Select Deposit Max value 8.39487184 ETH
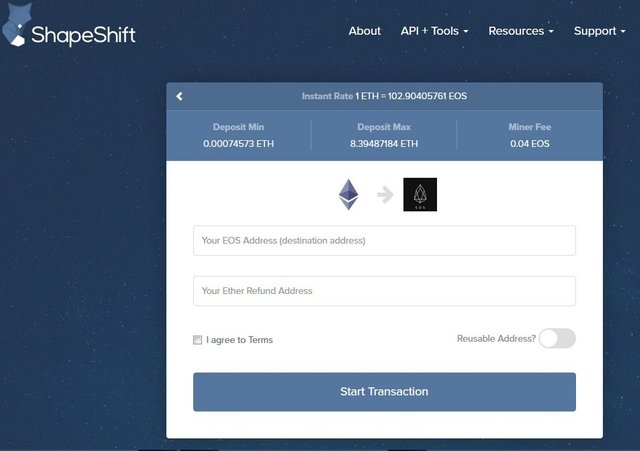This screenshot has width=640, height=451. pos(384,144)
